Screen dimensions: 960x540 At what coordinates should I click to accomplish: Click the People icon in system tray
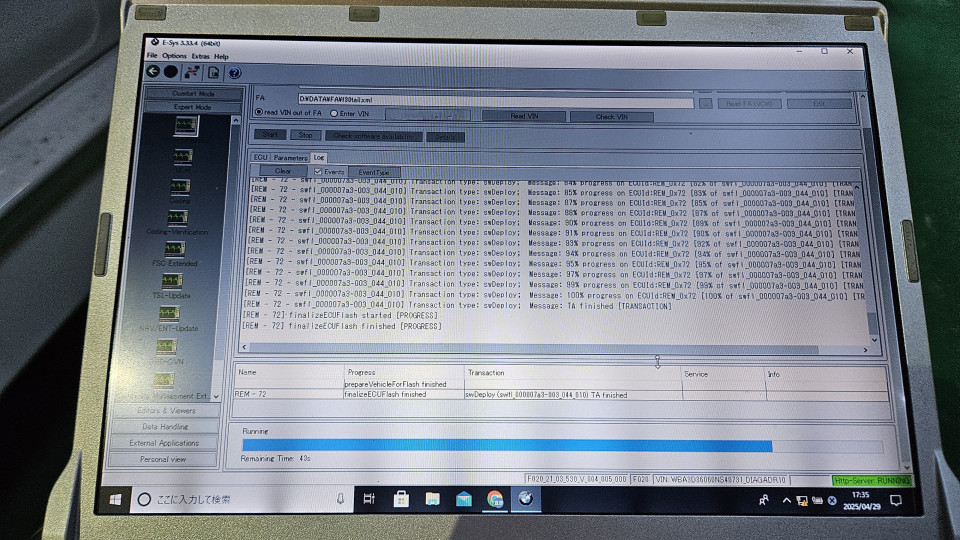coord(763,500)
